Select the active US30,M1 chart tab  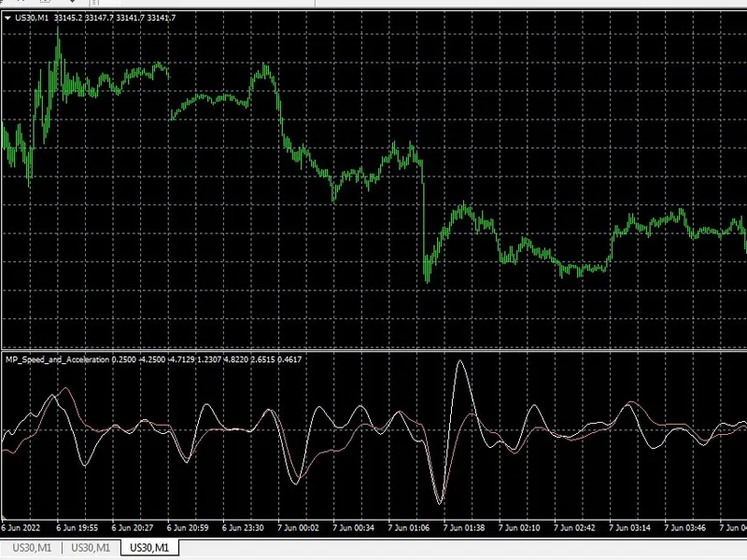pos(149,548)
